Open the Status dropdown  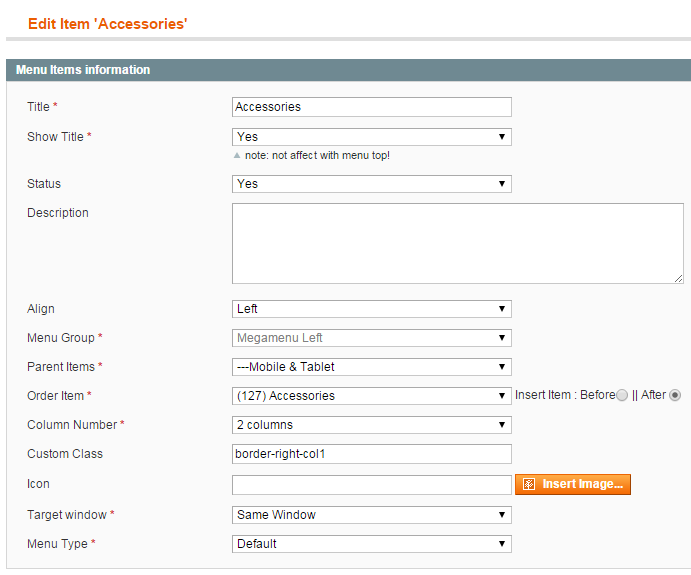[372, 184]
